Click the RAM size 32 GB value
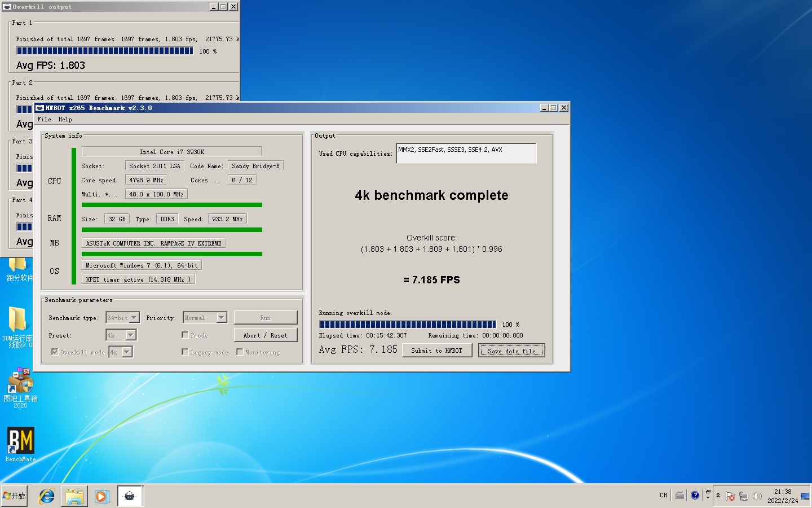Viewport: 812px width, 508px height. (117, 219)
